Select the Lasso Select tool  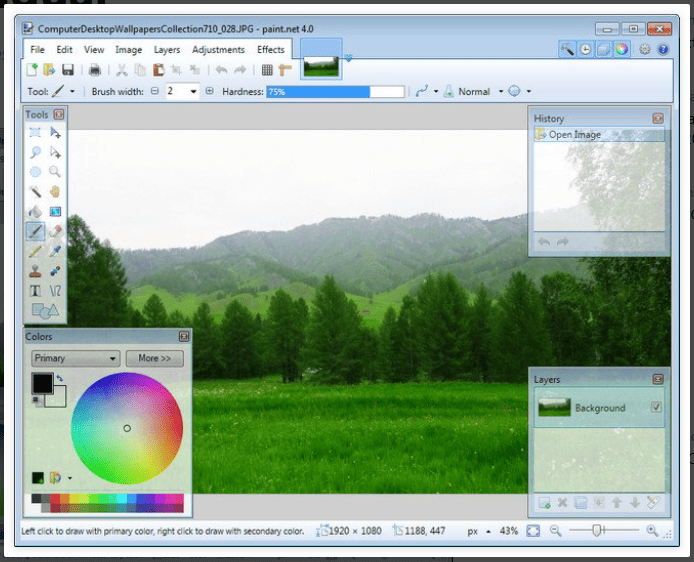click(x=35, y=152)
